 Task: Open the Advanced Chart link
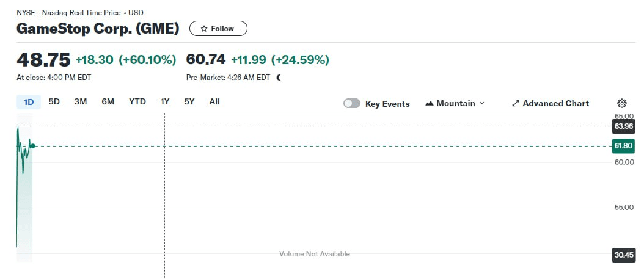pos(551,103)
